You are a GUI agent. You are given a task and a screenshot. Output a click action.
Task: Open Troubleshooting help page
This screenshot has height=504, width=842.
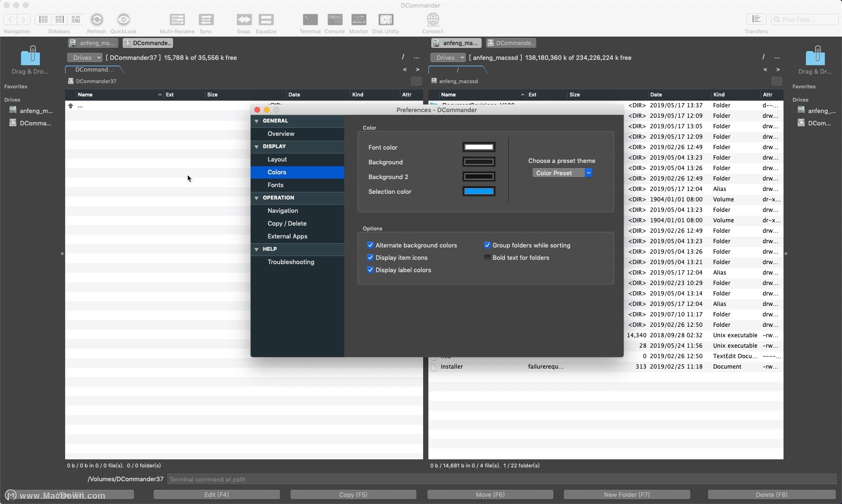298,262
